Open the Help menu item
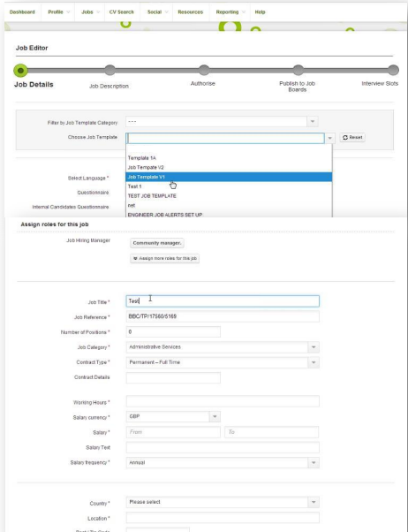This screenshot has width=408, height=532. pyautogui.click(x=260, y=12)
